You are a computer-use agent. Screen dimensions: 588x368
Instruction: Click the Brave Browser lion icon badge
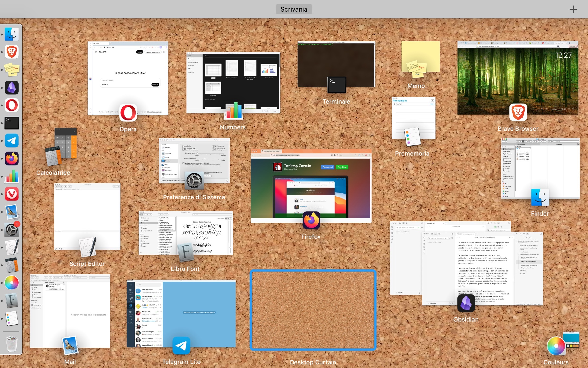tap(518, 112)
